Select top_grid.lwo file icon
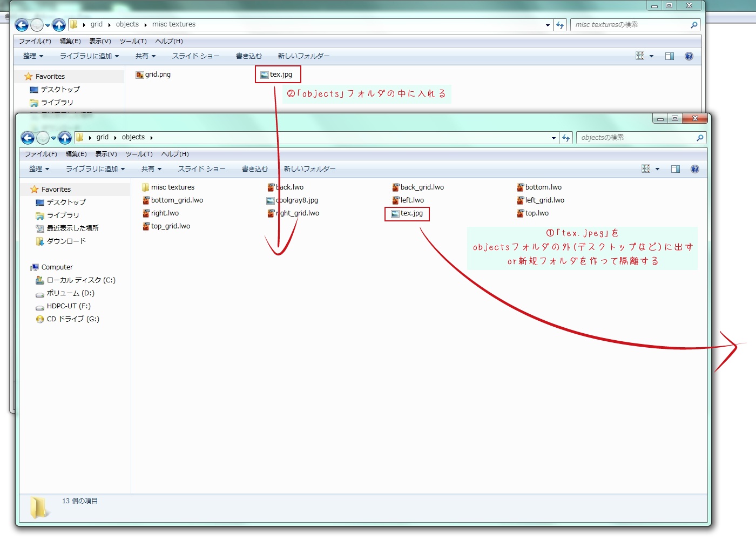The width and height of the screenshot is (756, 540). tap(146, 226)
